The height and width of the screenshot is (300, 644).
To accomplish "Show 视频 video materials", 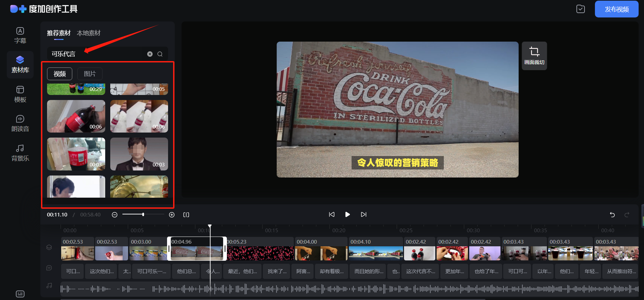I will pyautogui.click(x=60, y=74).
